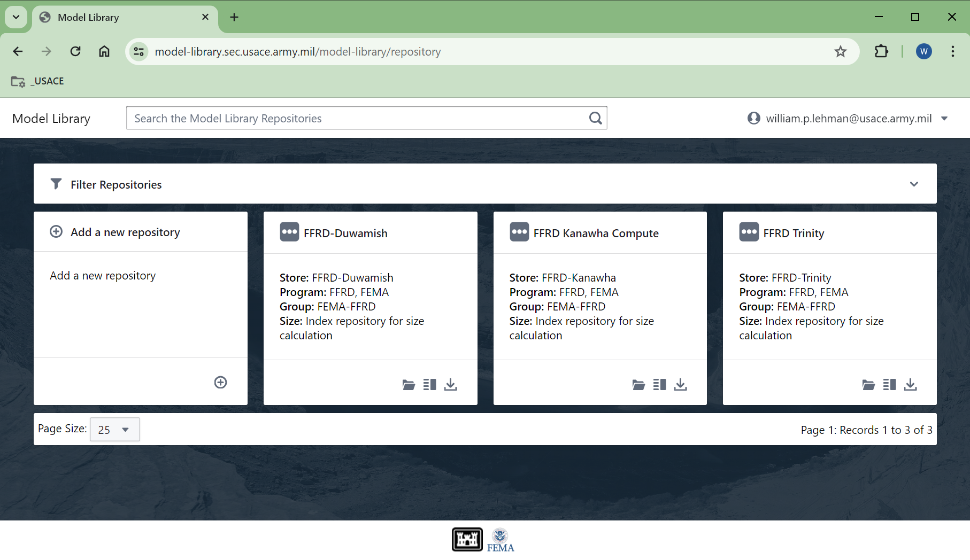
Task: Download the FFRD Trinity repository
Action: [910, 385]
